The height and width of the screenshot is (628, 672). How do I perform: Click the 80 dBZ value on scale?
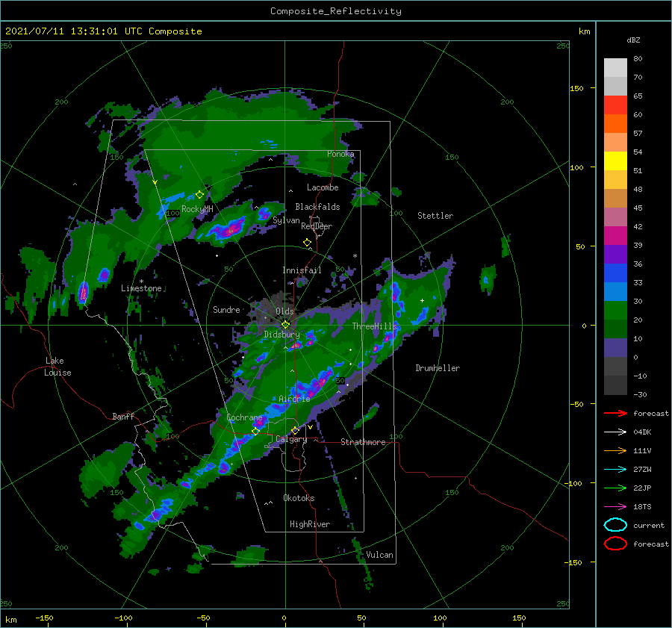click(638, 59)
